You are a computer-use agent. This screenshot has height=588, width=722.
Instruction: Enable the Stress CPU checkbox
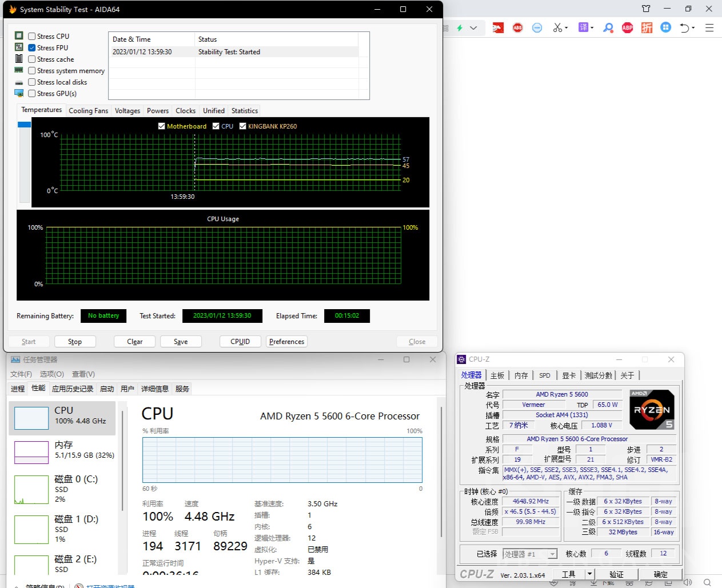[x=32, y=36]
